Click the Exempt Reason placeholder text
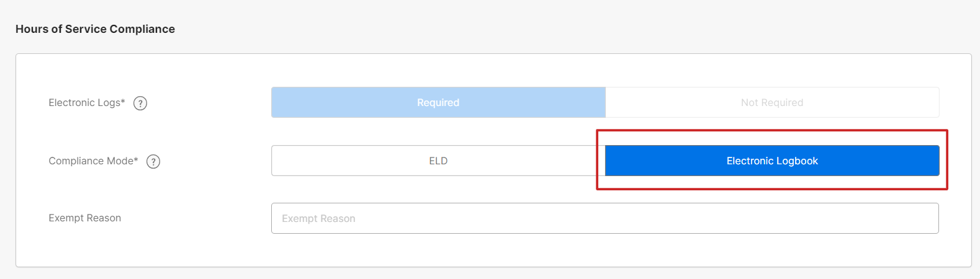This screenshot has width=980, height=279. point(318,219)
